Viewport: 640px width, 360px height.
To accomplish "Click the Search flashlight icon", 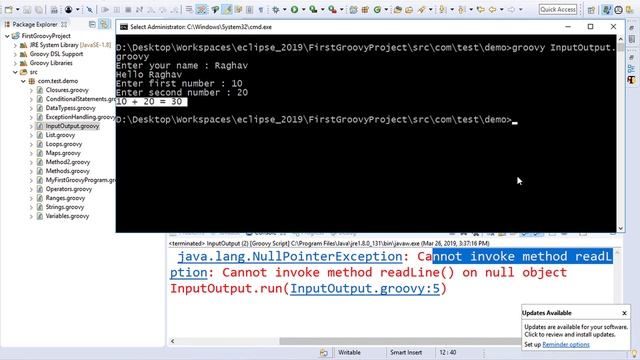I will (x=422, y=9).
